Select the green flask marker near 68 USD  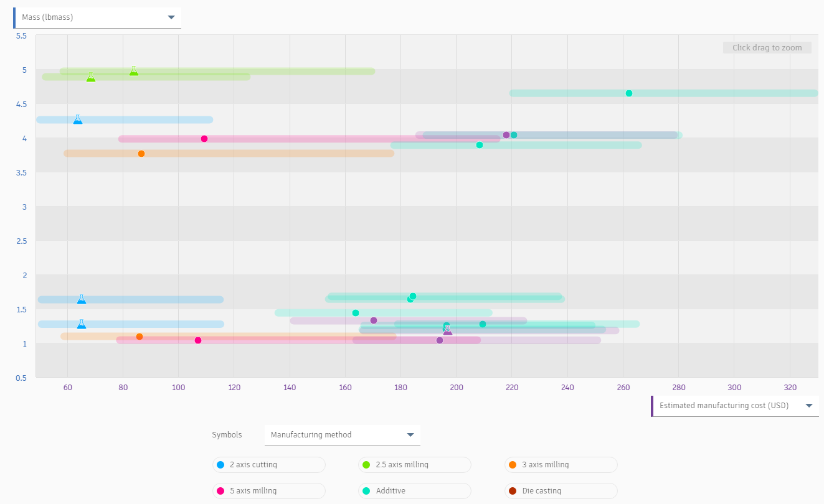click(91, 77)
